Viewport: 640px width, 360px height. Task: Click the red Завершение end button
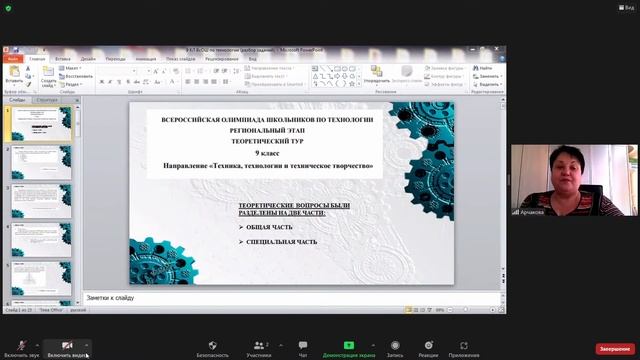[615, 349]
